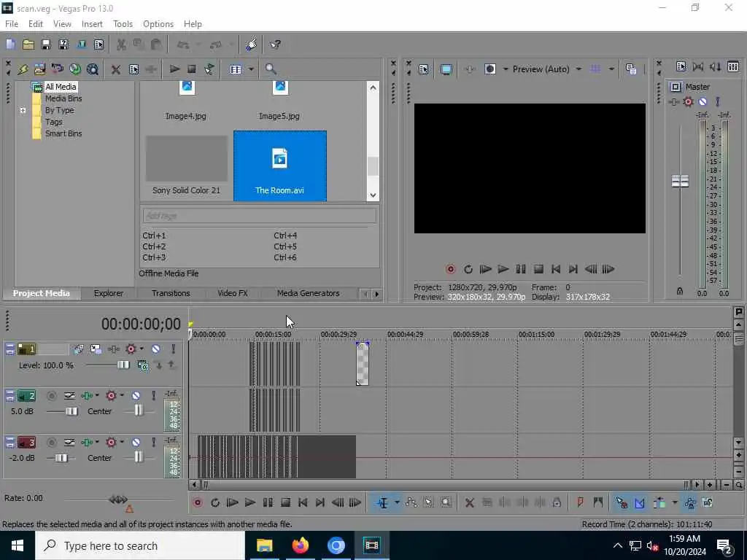747x560 pixels.
Task: Save the project using floppy icon
Action: pyautogui.click(x=46, y=44)
